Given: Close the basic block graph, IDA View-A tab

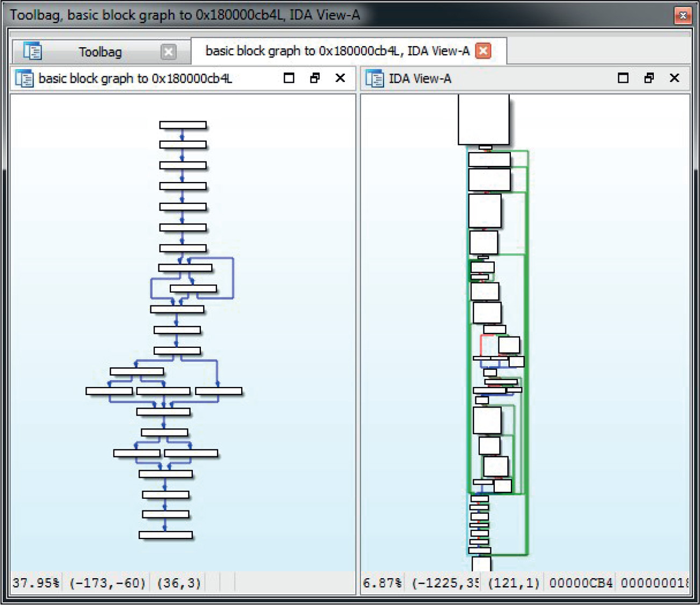Looking at the screenshot, I should pyautogui.click(x=483, y=51).
